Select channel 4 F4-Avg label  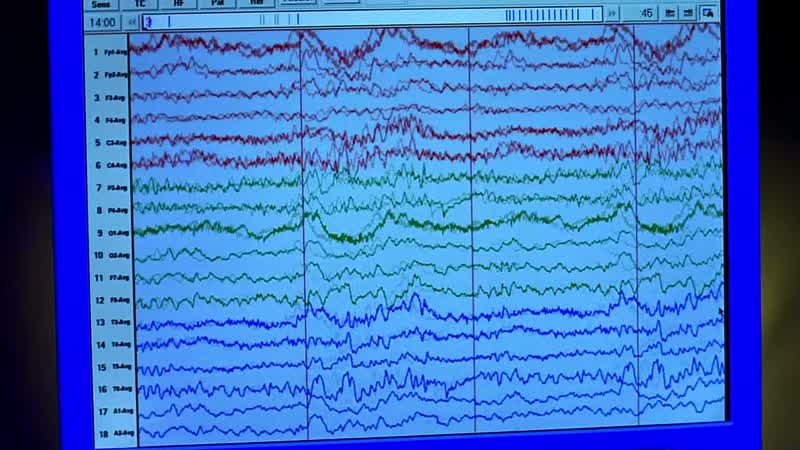(110, 120)
